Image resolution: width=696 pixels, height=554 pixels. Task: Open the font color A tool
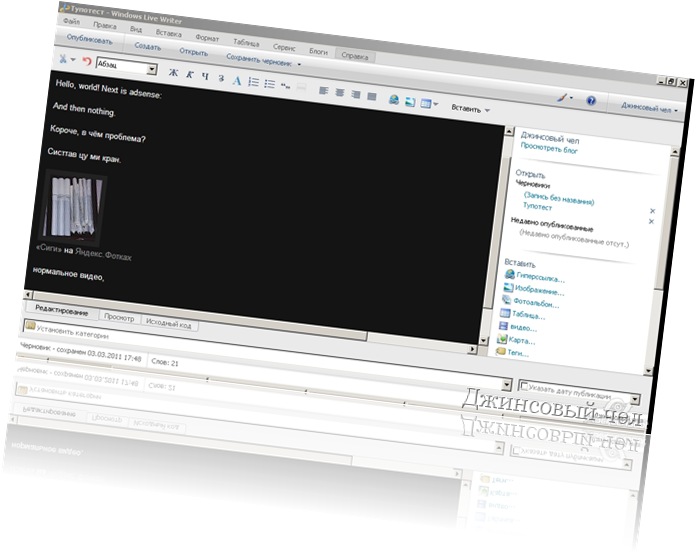tap(237, 80)
